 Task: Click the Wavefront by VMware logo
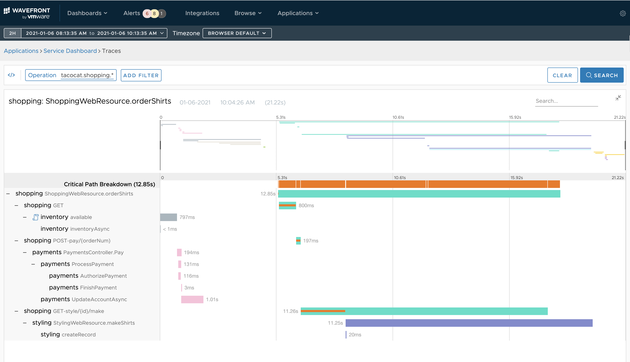(x=27, y=13)
